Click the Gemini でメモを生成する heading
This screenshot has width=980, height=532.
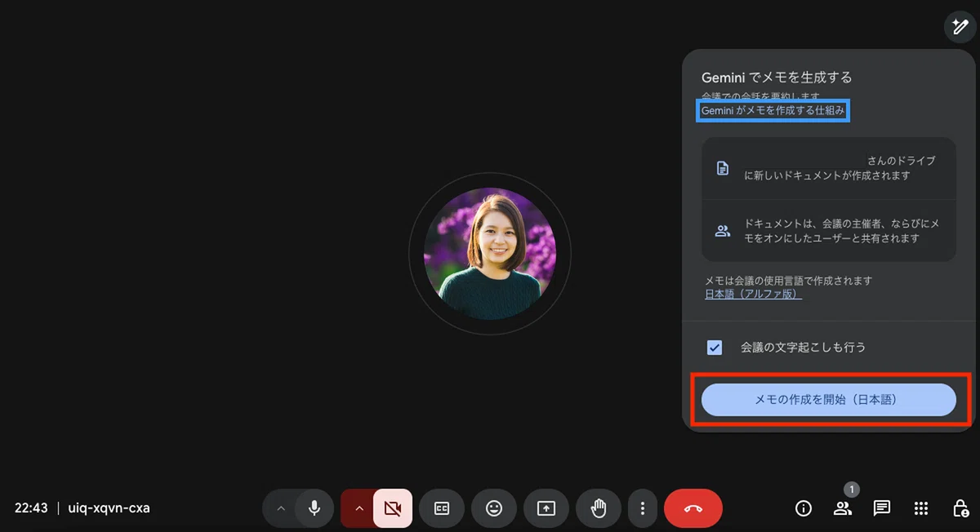(x=777, y=78)
